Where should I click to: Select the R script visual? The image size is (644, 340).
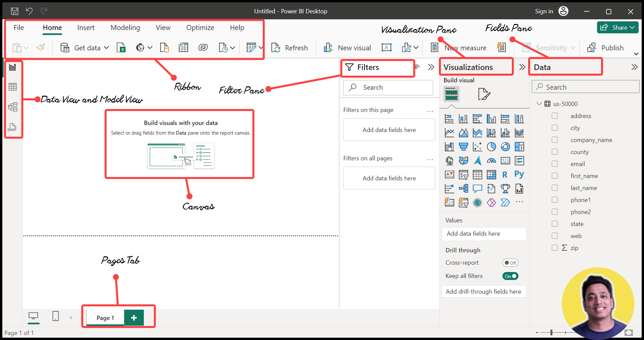505,175
